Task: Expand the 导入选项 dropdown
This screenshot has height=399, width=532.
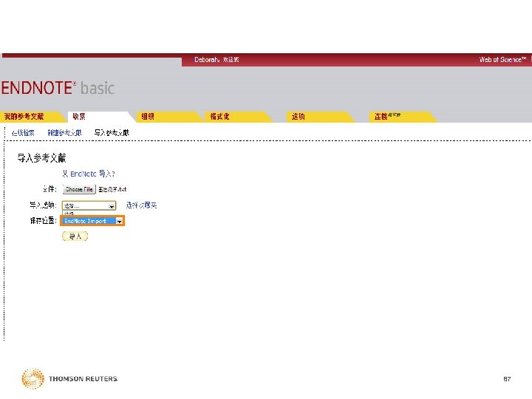Action: coord(89,205)
